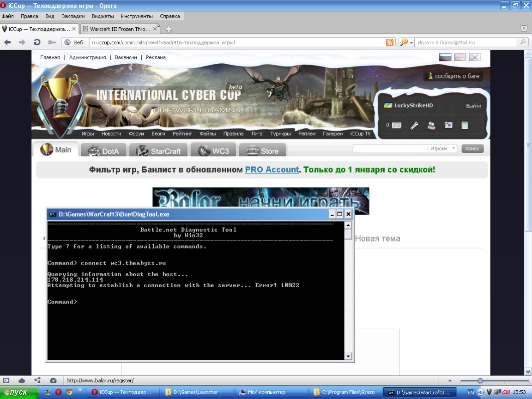Click the Windows пуск Start button
The width and height of the screenshot is (532, 399).
(x=18, y=392)
